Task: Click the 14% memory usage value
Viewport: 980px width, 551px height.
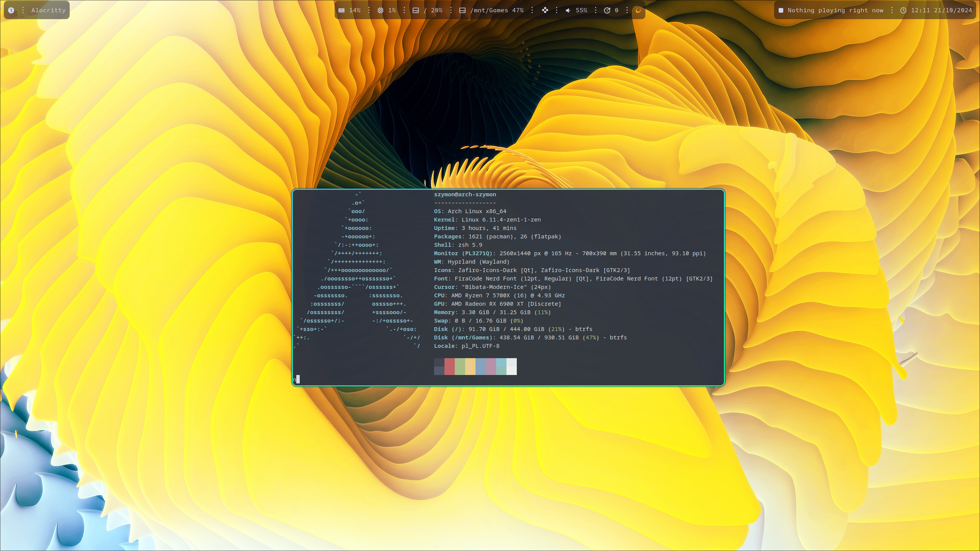Action: click(355, 10)
